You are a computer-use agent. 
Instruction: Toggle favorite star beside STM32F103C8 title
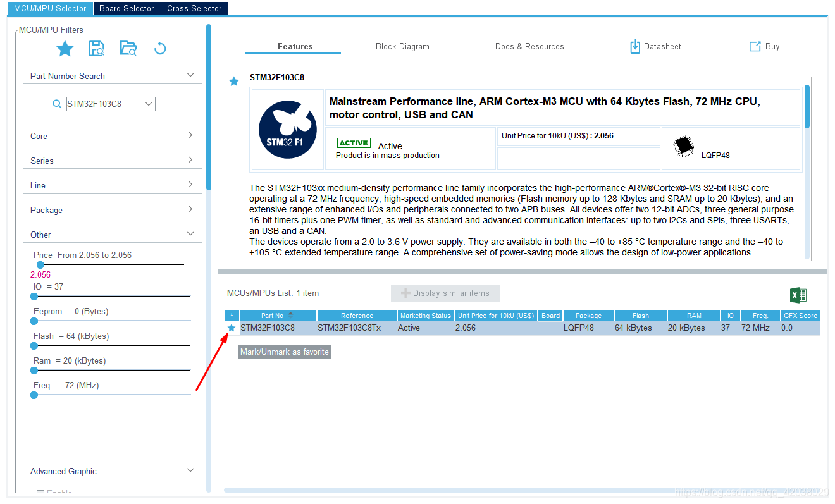[x=234, y=82]
